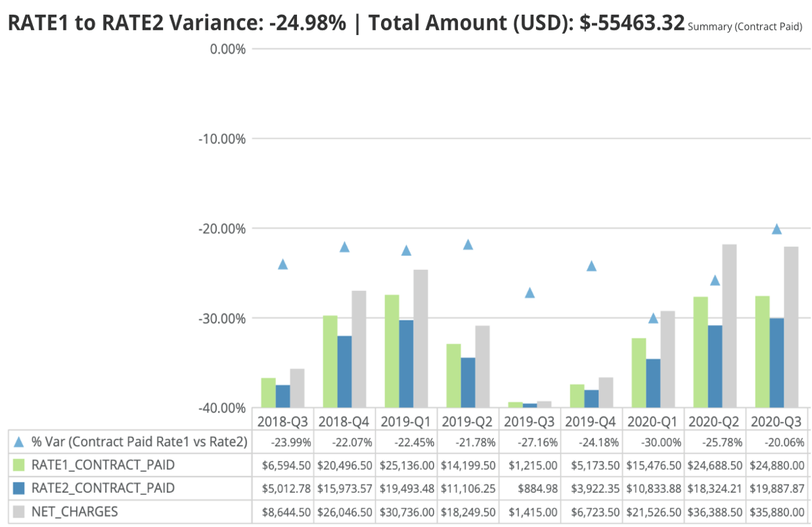Click the variance triangle marker above 2018-Q3
This screenshot has height=527, width=812.
click(282, 265)
